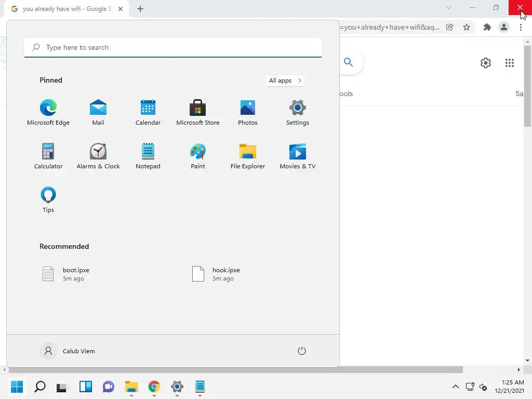Open the clock showing 1:25 AM
This screenshot has height=399, width=532.
click(509, 387)
